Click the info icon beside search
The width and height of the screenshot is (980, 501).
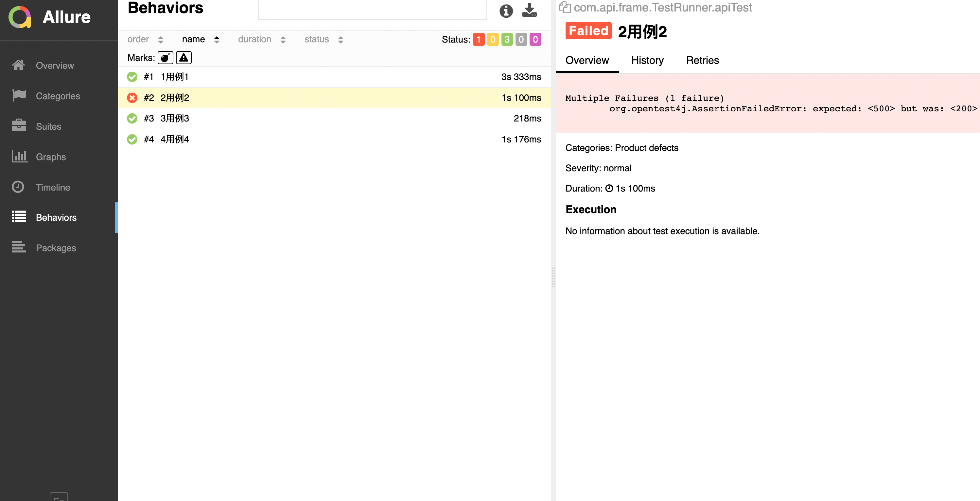point(506,11)
